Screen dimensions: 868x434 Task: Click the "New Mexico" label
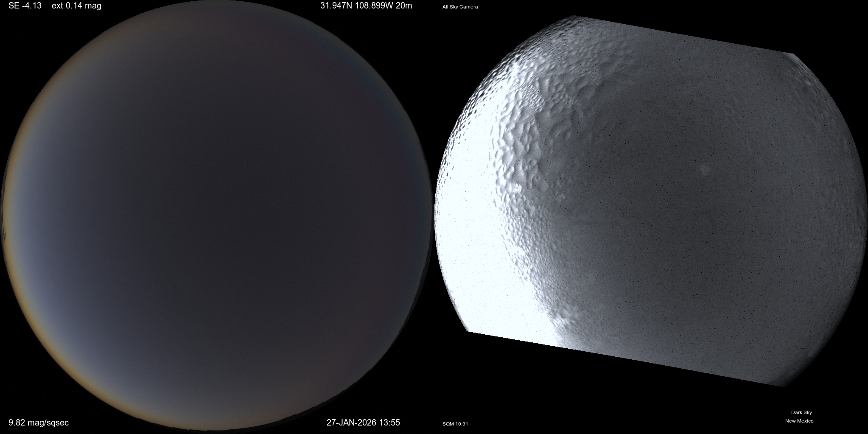[x=799, y=421]
